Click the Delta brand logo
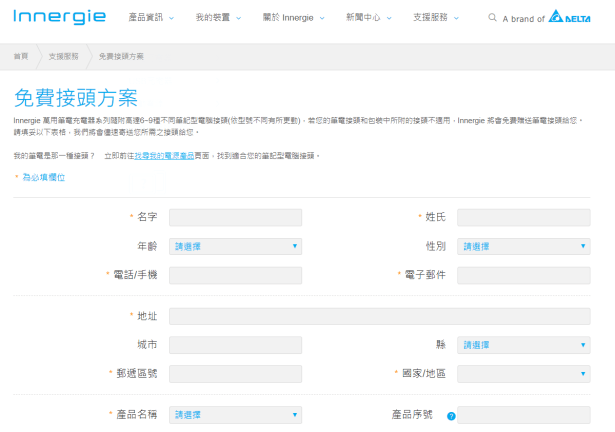This screenshot has height=432, width=615. click(x=569, y=17)
